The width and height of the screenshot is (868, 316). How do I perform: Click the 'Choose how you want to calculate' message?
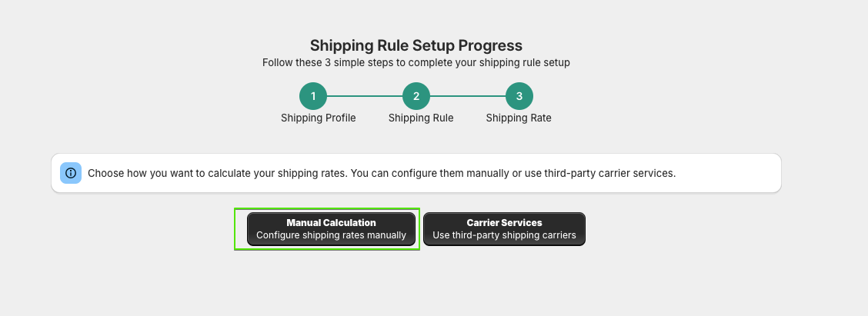[382, 173]
